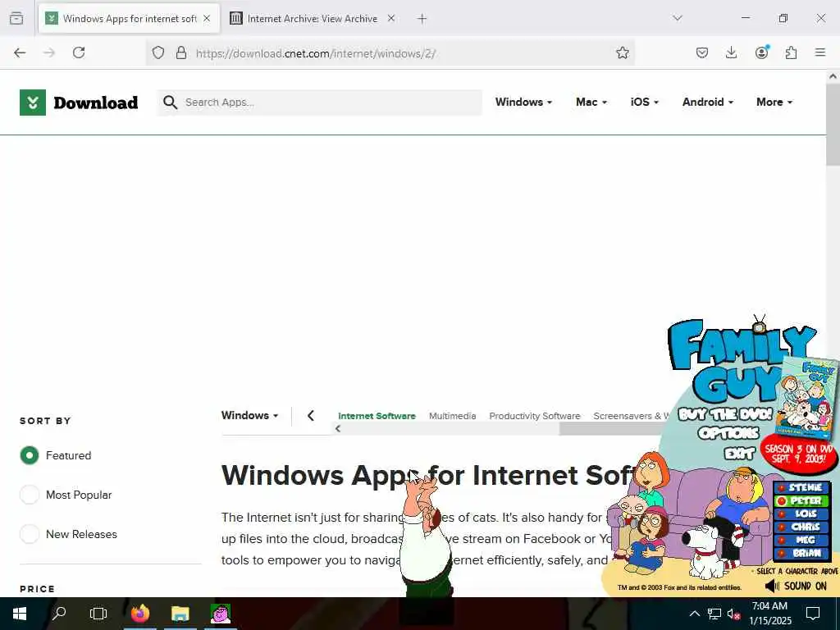
Task: Click the horizontal category scrollbar thumb
Action: 610,428
